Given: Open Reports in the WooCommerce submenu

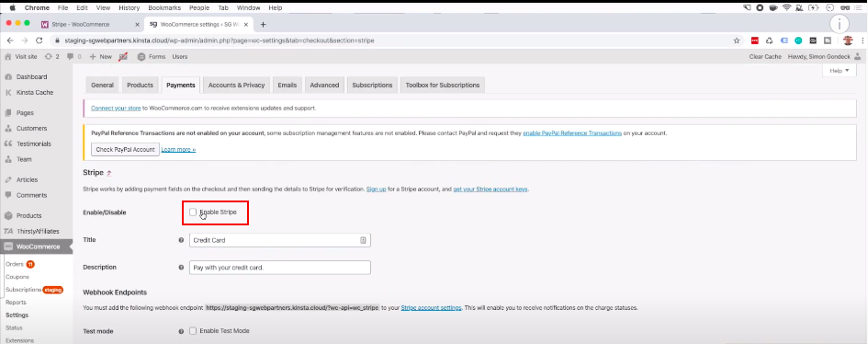Looking at the screenshot, I should (x=16, y=303).
